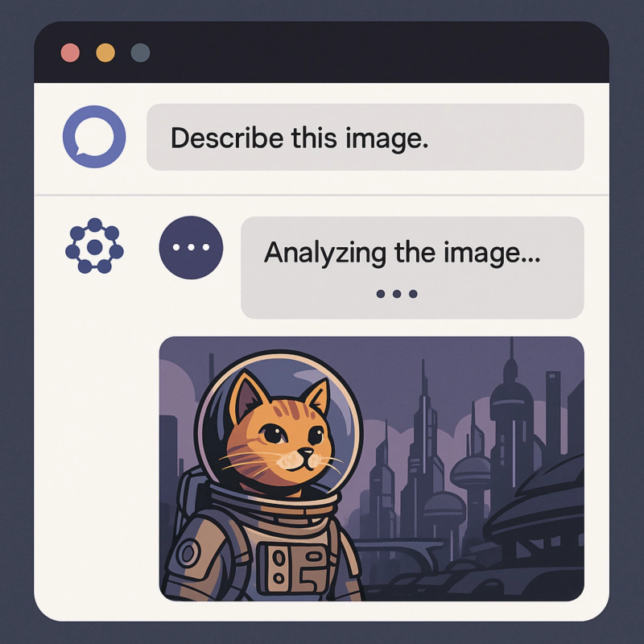The image size is (644, 644).
Task: Select the "Analyzing the image..." response bubble
Action: tap(412, 267)
